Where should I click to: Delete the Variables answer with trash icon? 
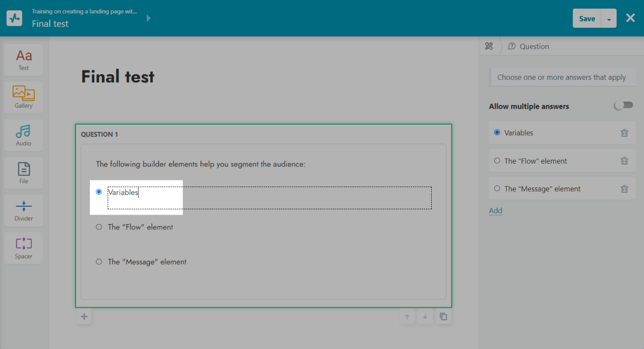tap(624, 133)
